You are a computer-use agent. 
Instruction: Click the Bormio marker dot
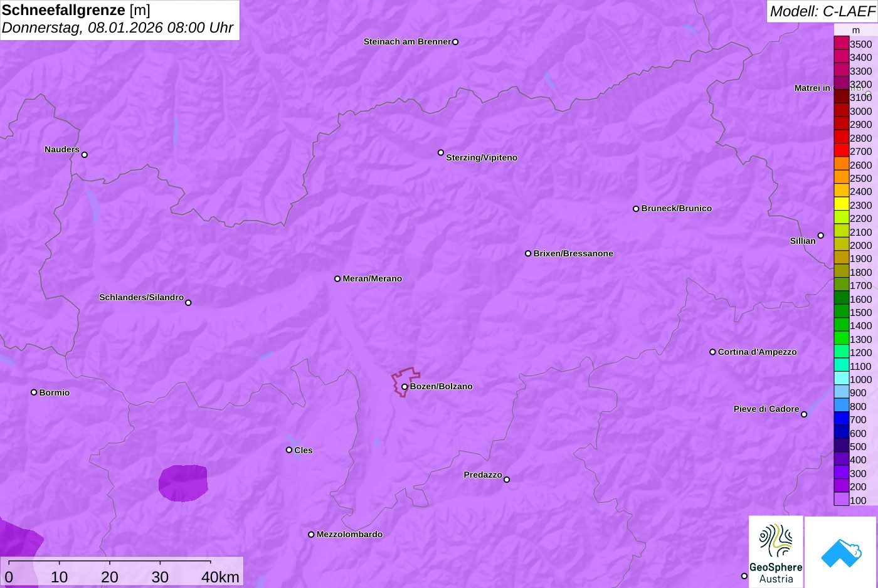34,392
